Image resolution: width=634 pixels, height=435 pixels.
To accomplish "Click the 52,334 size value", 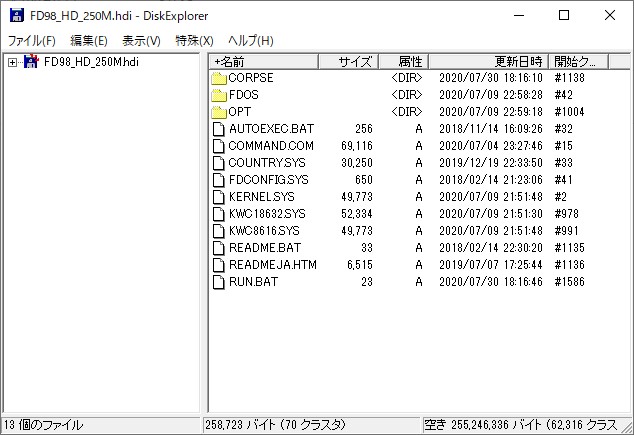I will tap(357, 213).
